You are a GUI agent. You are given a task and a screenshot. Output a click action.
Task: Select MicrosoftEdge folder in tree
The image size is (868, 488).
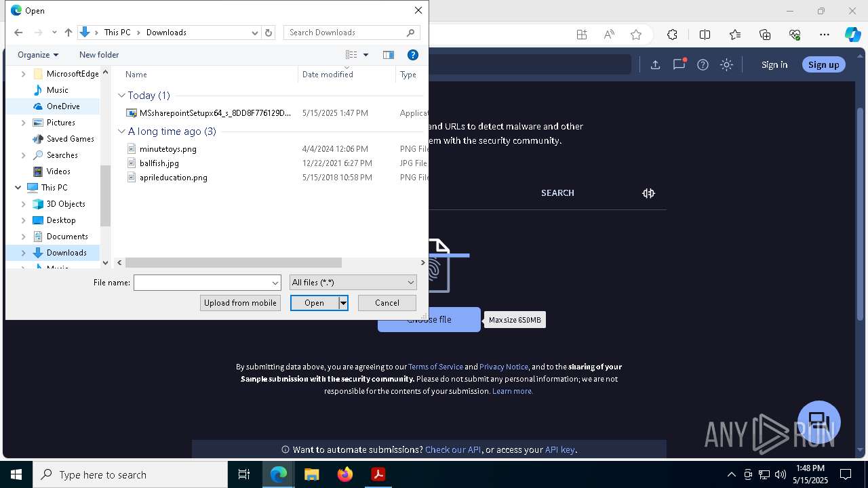point(73,74)
